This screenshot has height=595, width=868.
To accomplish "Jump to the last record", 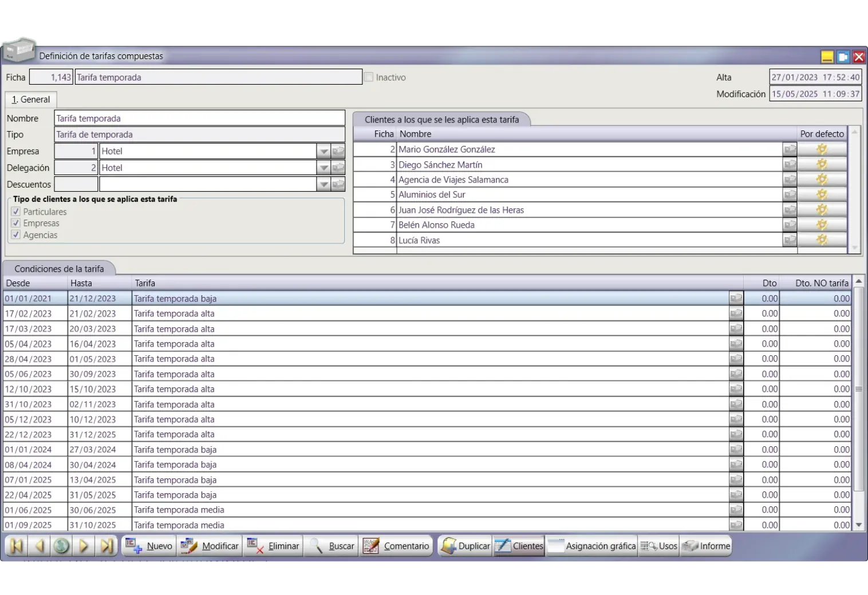I will [106, 546].
